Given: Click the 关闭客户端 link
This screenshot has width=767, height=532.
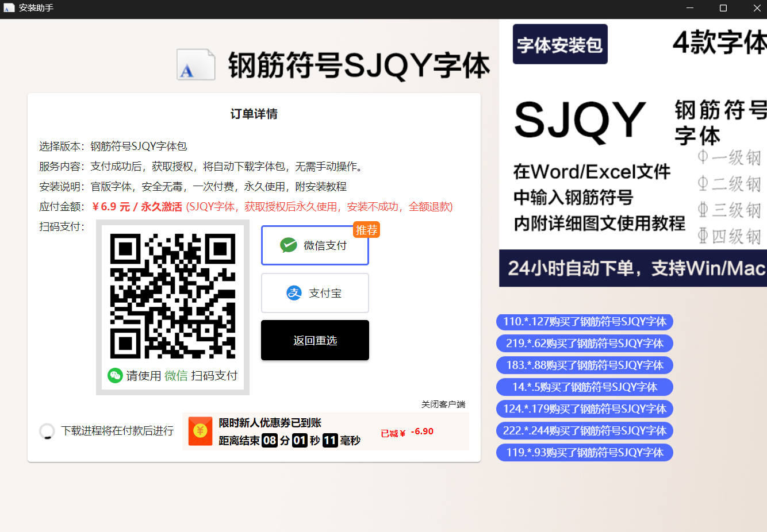Looking at the screenshot, I should [x=443, y=404].
